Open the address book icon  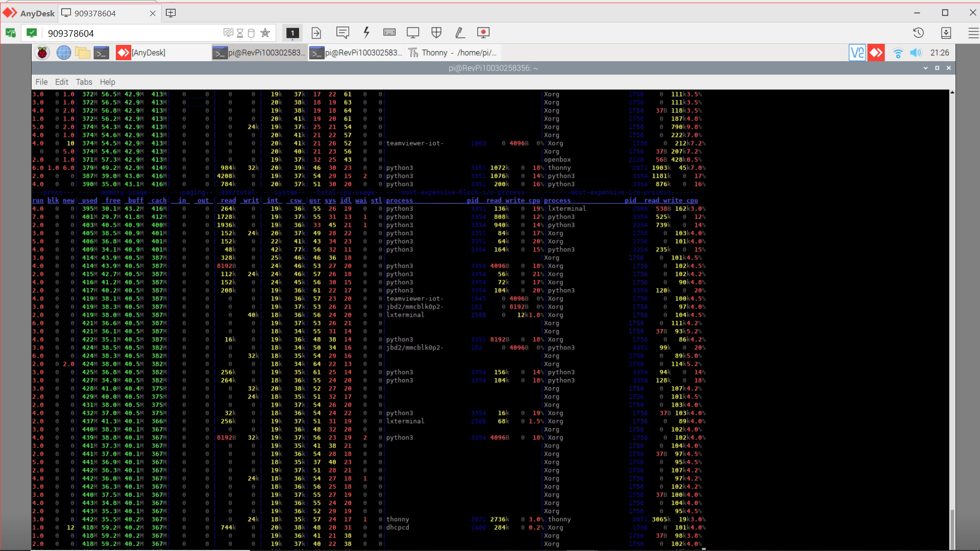coord(946,33)
